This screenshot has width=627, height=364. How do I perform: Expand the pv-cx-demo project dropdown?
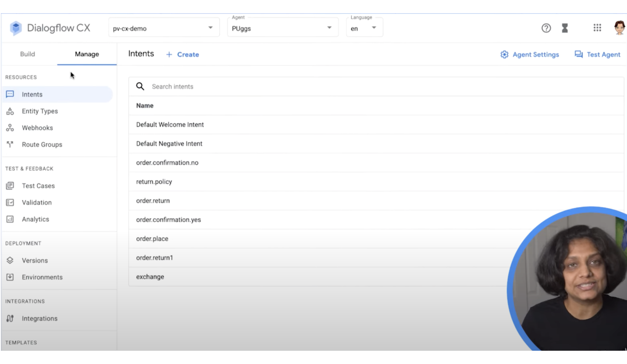(164, 27)
